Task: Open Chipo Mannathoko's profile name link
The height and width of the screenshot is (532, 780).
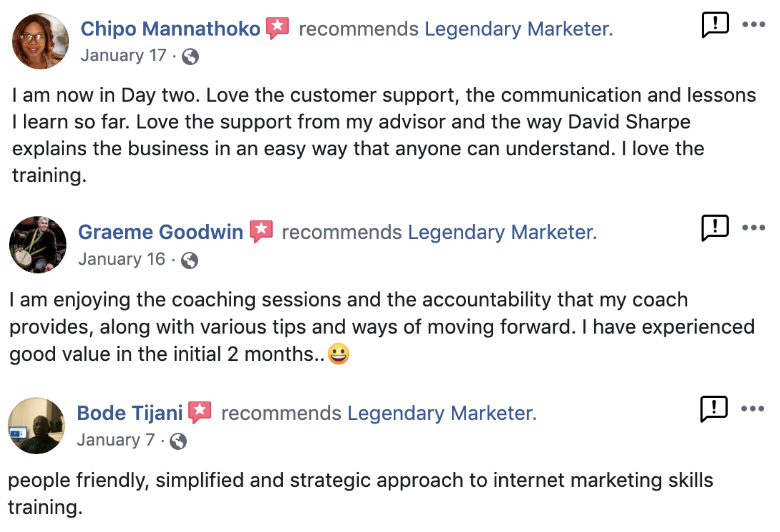Action: 170,29
